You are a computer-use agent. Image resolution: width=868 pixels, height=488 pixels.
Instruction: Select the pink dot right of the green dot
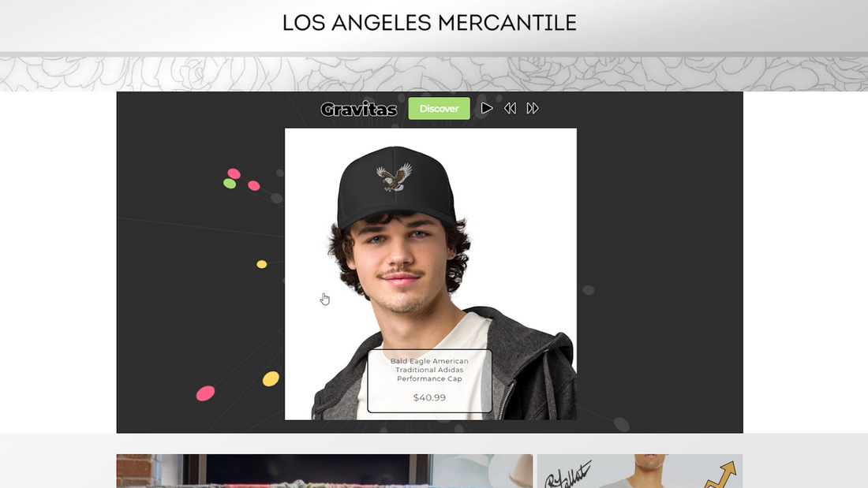pos(254,185)
